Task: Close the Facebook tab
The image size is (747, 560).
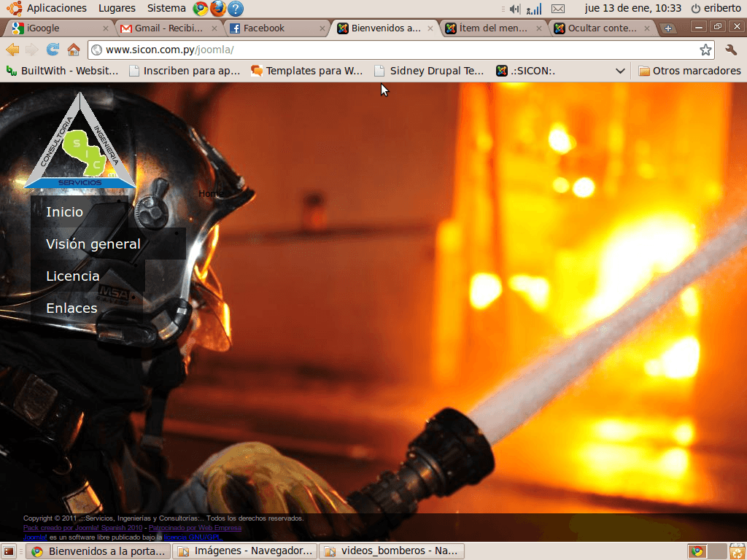Action: click(322, 28)
